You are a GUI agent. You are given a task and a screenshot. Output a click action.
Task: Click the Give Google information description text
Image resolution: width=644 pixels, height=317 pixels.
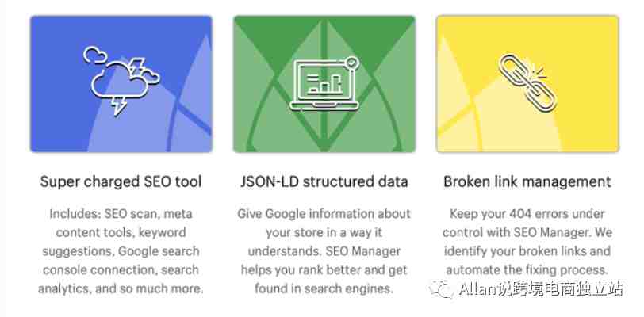pos(324,251)
